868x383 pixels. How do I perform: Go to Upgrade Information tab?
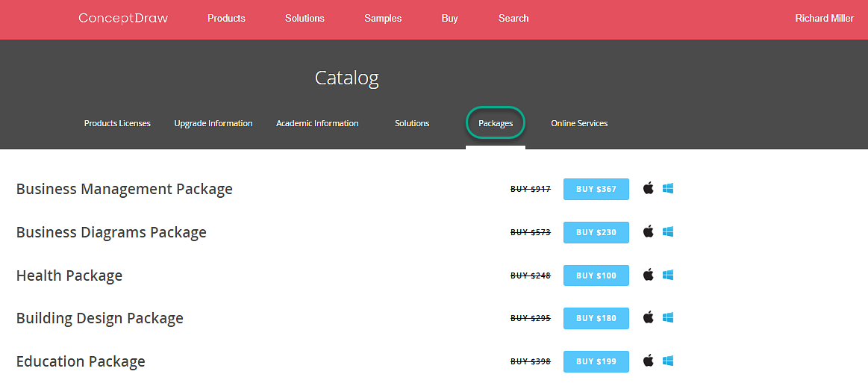click(213, 123)
